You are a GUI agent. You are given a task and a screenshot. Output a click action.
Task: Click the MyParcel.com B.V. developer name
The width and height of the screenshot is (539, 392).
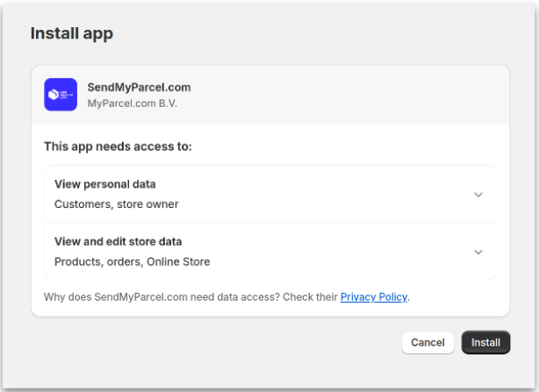point(132,103)
